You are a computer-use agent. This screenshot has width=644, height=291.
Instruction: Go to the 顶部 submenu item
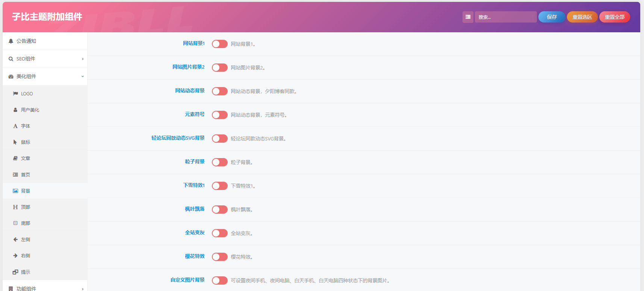pos(45,207)
